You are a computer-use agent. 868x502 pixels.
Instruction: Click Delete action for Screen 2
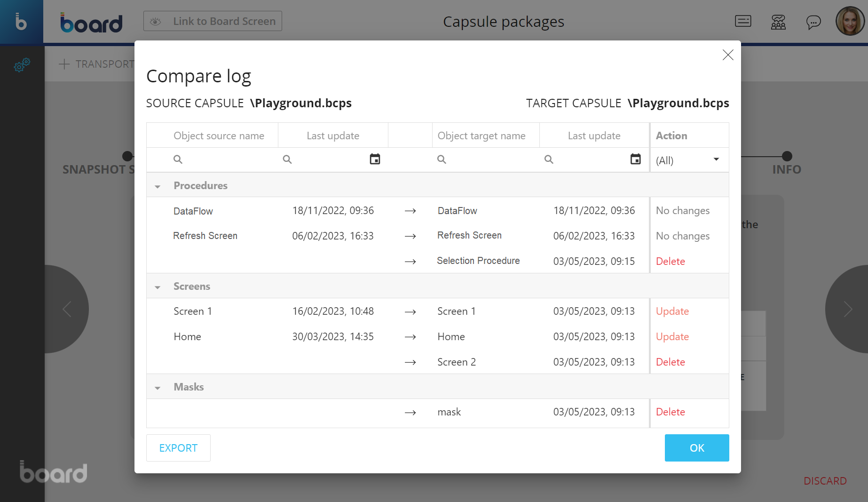click(671, 362)
